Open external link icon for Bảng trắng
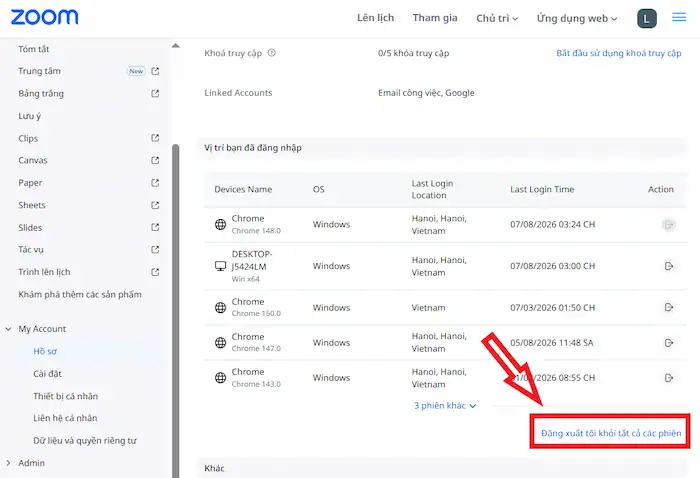700x478 pixels. (x=155, y=93)
